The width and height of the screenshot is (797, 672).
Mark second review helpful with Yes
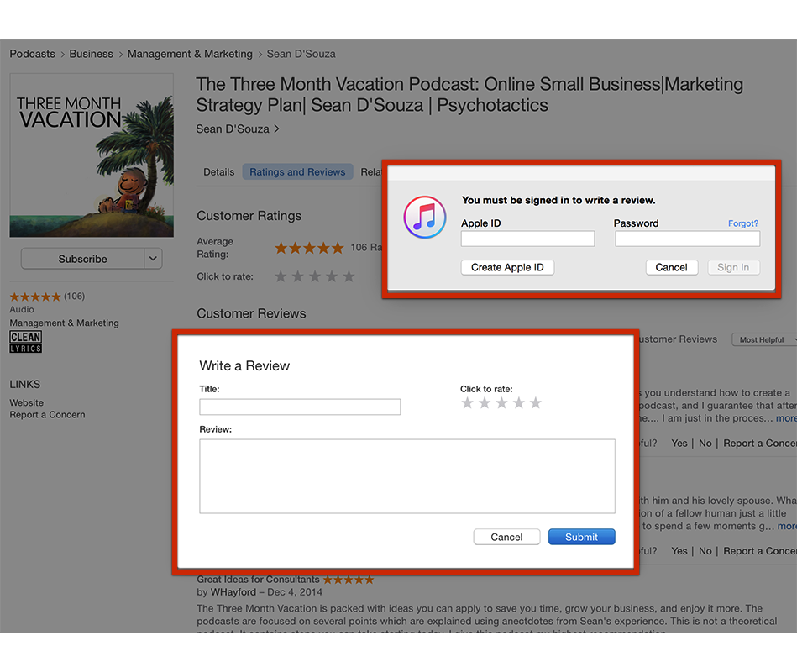[x=679, y=551]
